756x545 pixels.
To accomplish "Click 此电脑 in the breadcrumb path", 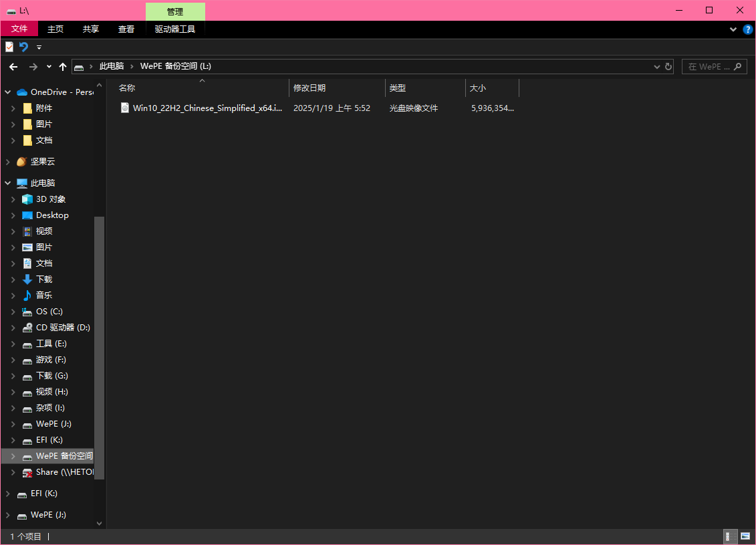I will tap(112, 67).
